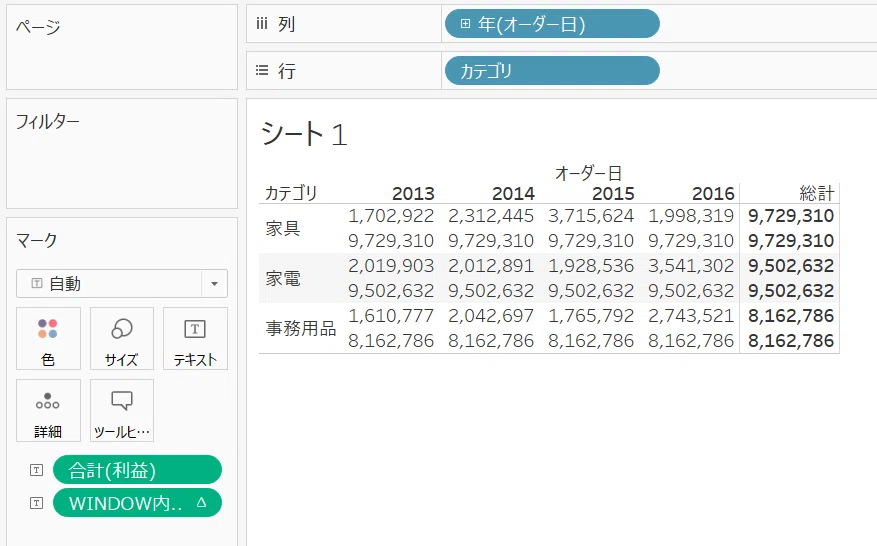Screen dimensions: 877x546
Task: Click cell value 2,312,445
Action: [x=491, y=216]
